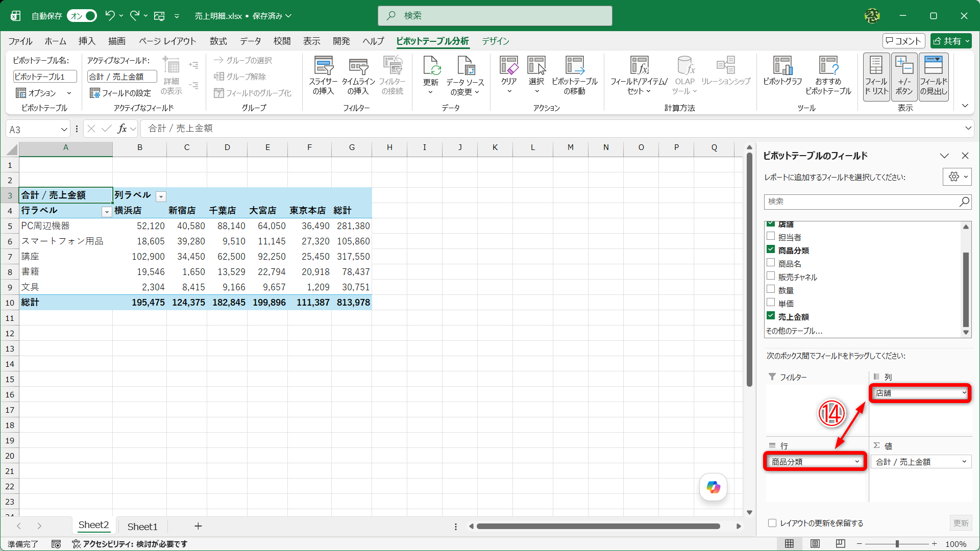Click the insert function fx icon
The width and height of the screenshot is (980, 551).
[x=122, y=129]
